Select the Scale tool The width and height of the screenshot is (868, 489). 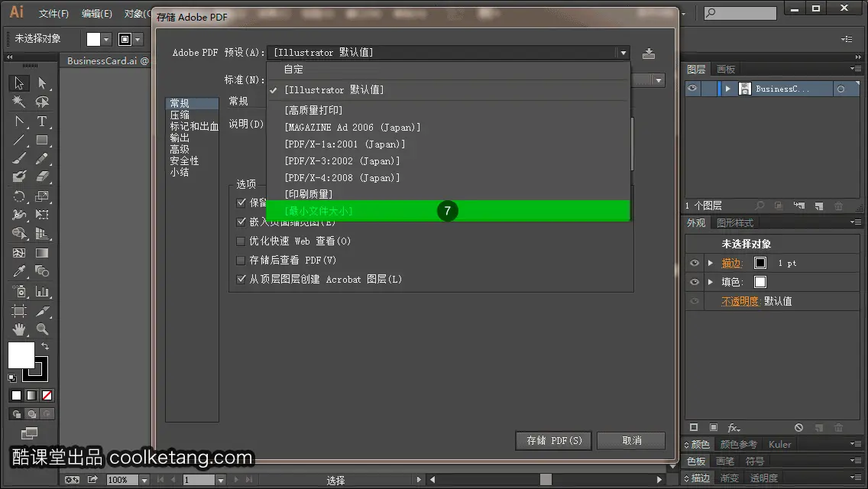pos(42,196)
